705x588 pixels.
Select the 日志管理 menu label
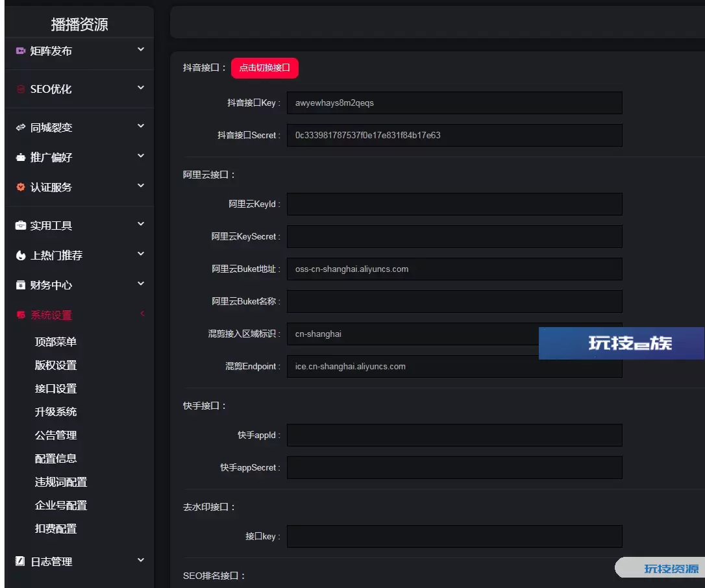[51, 561]
